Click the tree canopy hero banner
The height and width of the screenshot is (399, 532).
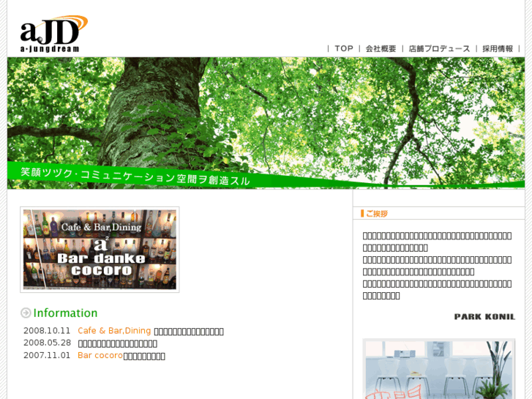pyautogui.click(x=266, y=123)
